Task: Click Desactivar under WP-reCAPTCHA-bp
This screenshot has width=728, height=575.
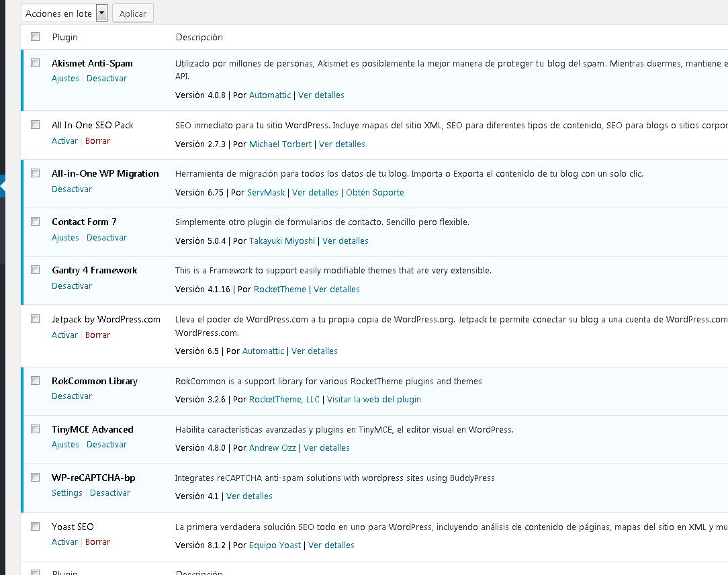Action: (x=109, y=492)
